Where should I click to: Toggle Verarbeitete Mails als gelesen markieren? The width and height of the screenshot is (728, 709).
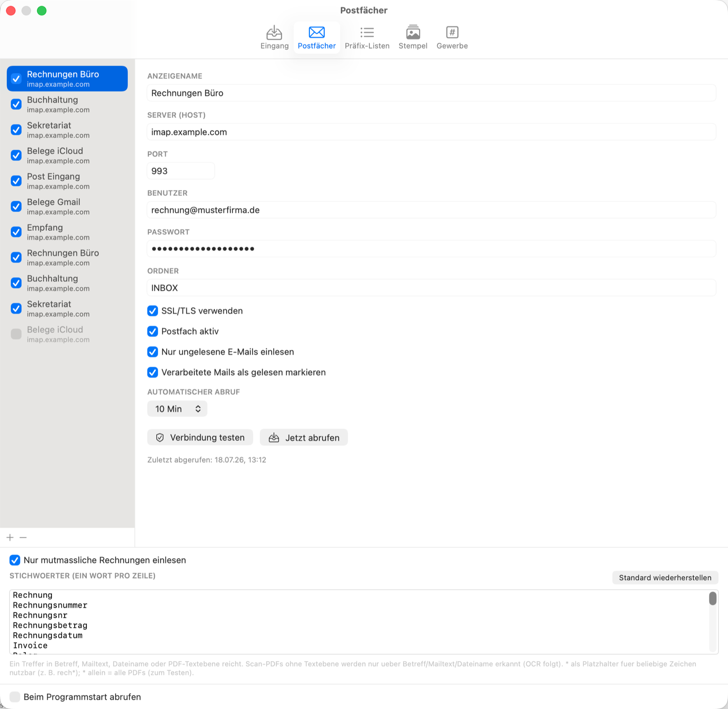[x=152, y=372]
